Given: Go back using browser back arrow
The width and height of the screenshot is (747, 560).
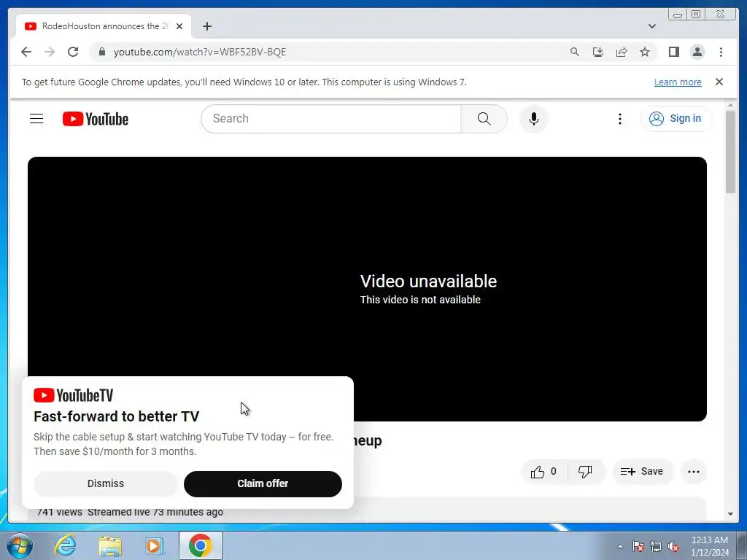Looking at the screenshot, I should click(x=26, y=52).
